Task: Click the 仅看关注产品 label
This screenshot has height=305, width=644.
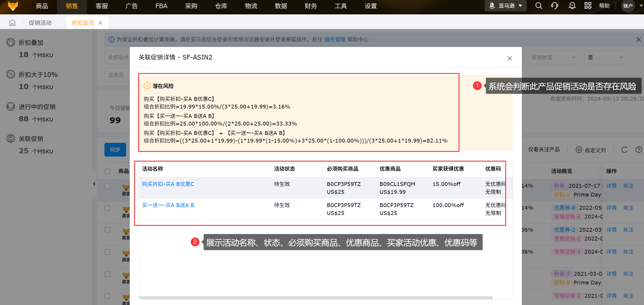Action: [x=544, y=150]
